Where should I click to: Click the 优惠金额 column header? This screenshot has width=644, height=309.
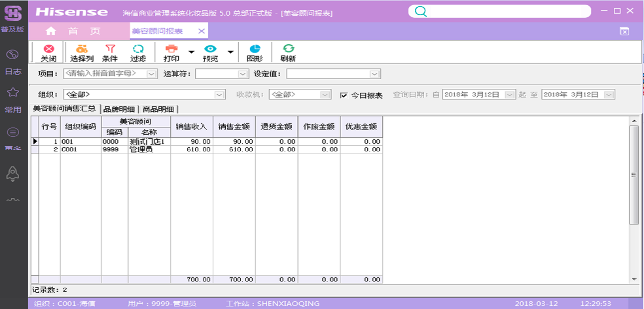coord(361,127)
